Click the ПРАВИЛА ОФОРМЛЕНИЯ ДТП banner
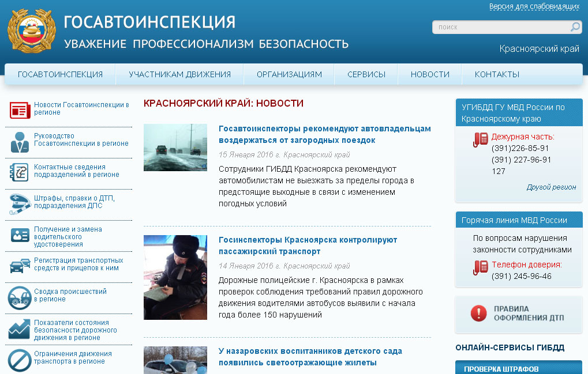 (519, 315)
